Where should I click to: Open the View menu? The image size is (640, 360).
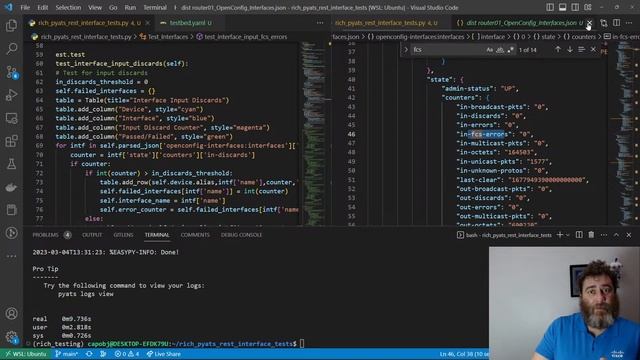95,7
